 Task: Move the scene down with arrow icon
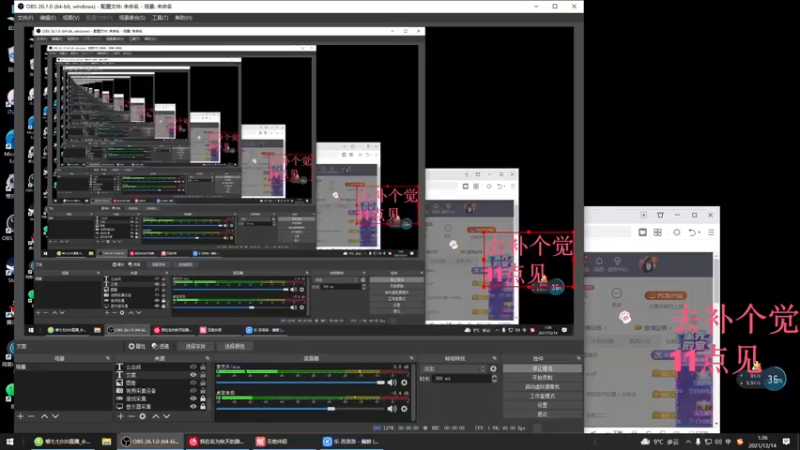click(55, 416)
